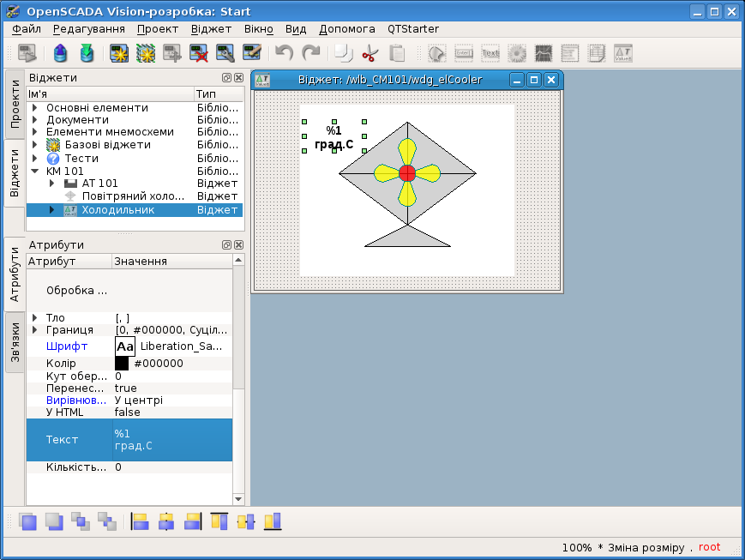Click the redo arrow in the toolbar
Screen dimensions: 745x560
(x=310, y=54)
